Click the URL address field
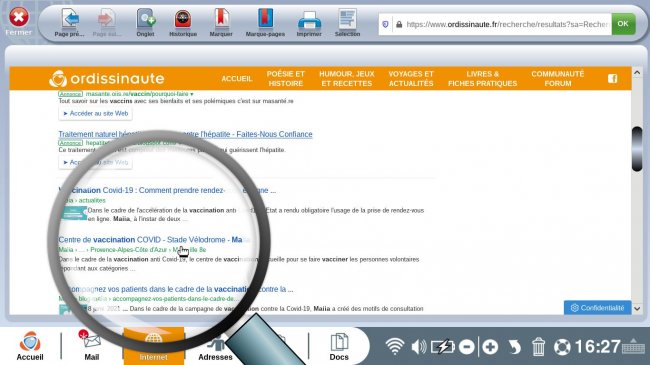 click(x=507, y=24)
